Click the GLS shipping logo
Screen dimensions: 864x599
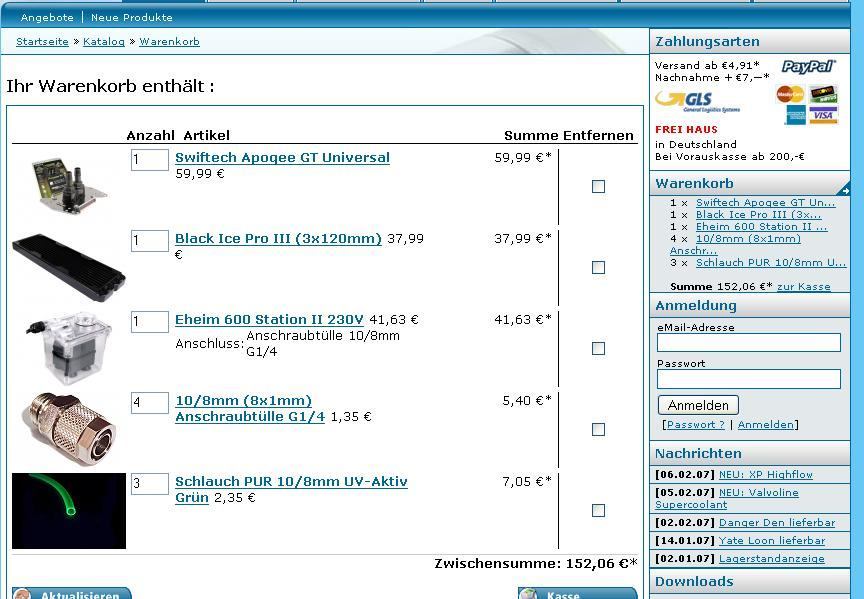698,102
